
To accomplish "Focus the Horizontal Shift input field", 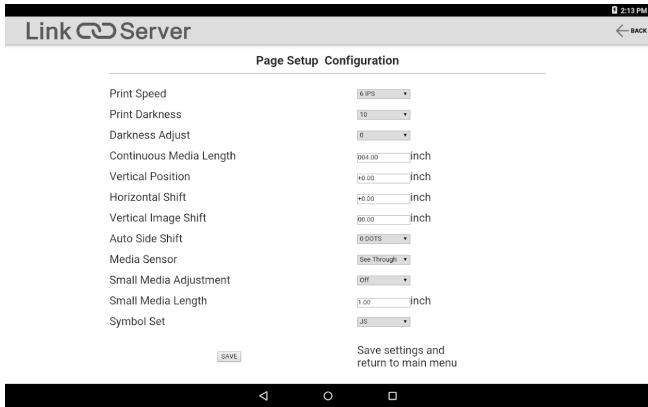I will [x=384, y=199].
